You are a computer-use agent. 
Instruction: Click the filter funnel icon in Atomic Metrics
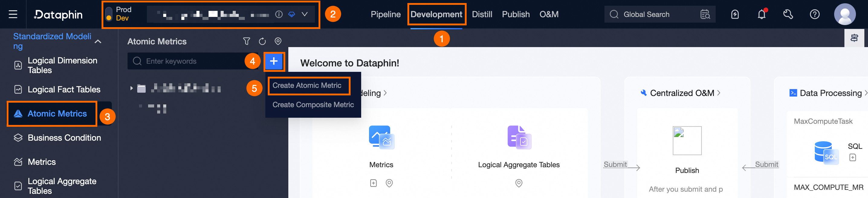coord(246,41)
